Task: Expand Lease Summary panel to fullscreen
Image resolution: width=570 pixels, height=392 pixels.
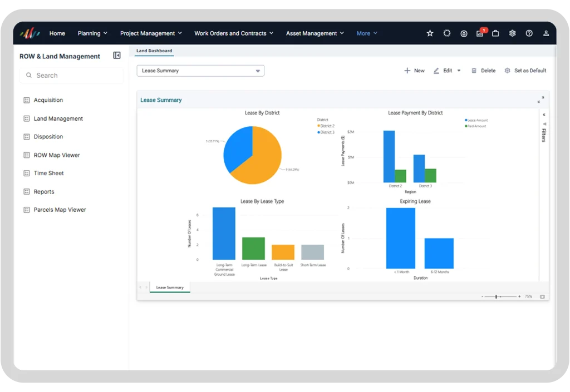Action: [540, 100]
